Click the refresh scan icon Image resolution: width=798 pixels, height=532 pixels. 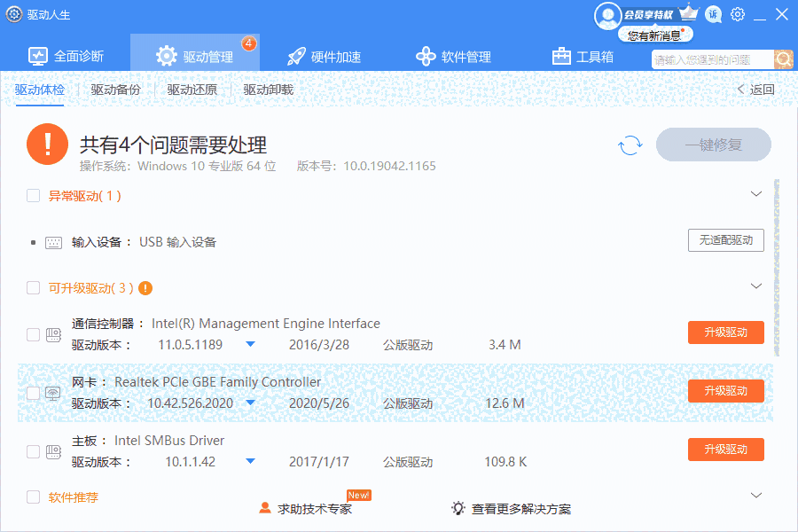click(x=630, y=145)
